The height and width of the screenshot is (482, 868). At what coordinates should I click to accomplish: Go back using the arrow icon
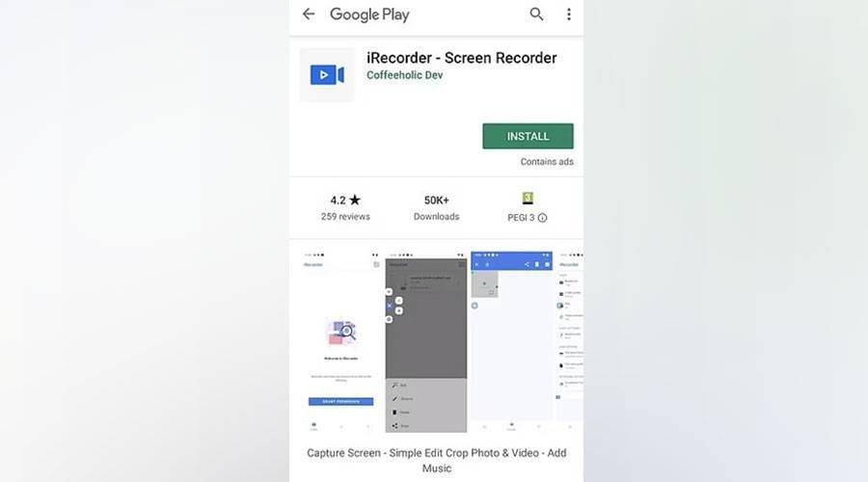[309, 13]
